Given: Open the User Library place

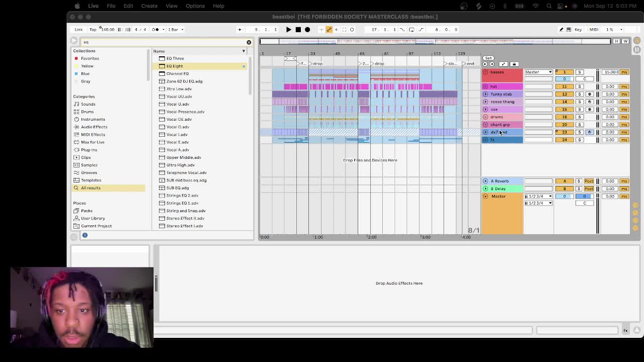Looking at the screenshot, I should pyautogui.click(x=93, y=218).
